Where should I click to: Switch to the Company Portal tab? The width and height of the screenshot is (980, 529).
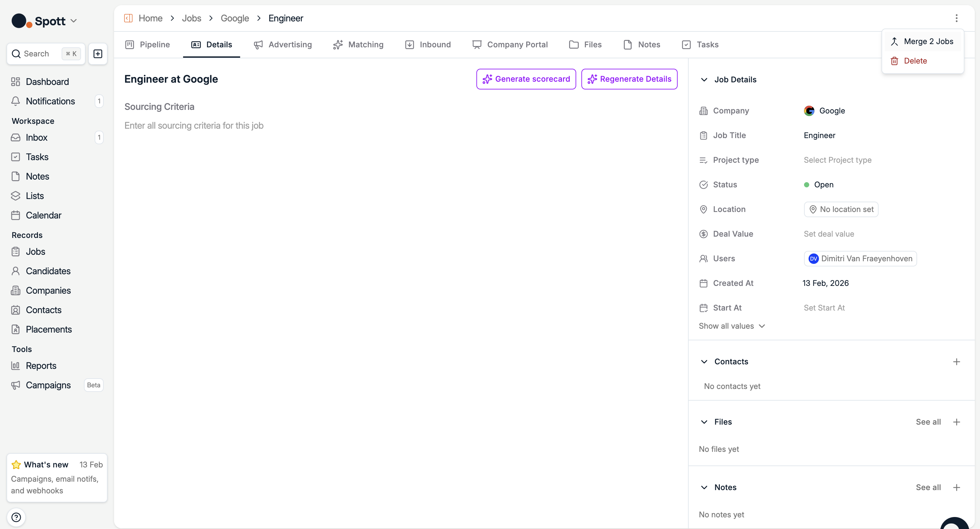(x=510, y=44)
